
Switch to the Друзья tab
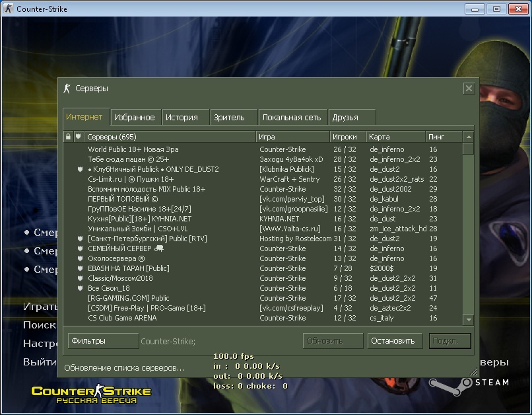[x=352, y=117]
